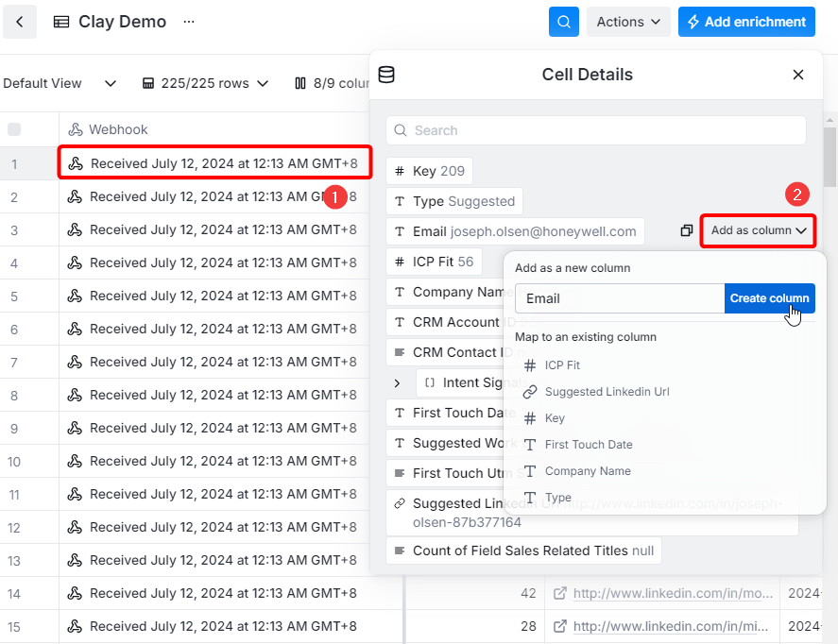
Task: Open the linkedin.com/in/mi... link
Action: point(670,626)
